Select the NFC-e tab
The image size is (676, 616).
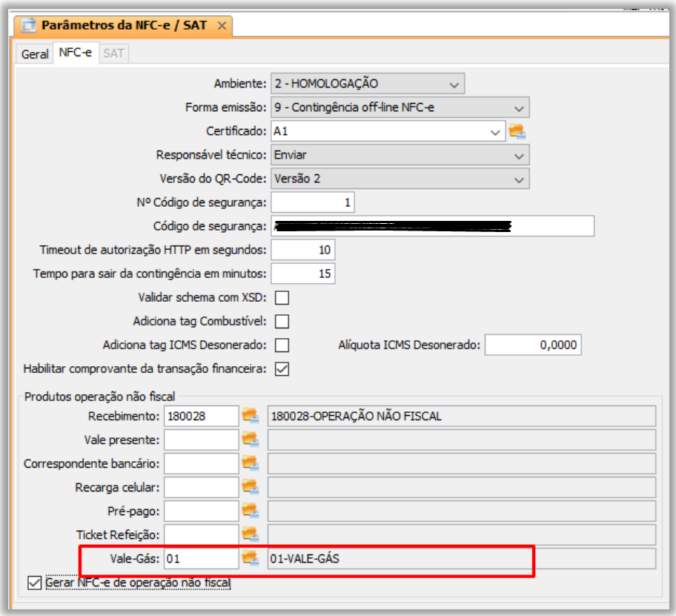click(x=75, y=53)
